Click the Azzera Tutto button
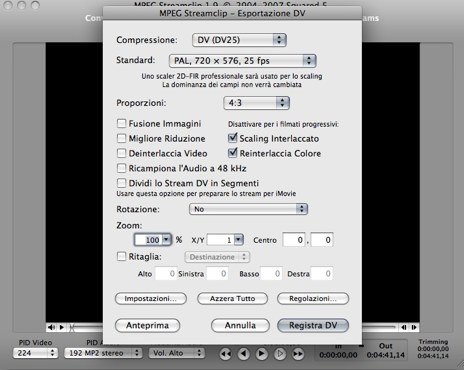 pos(232,299)
